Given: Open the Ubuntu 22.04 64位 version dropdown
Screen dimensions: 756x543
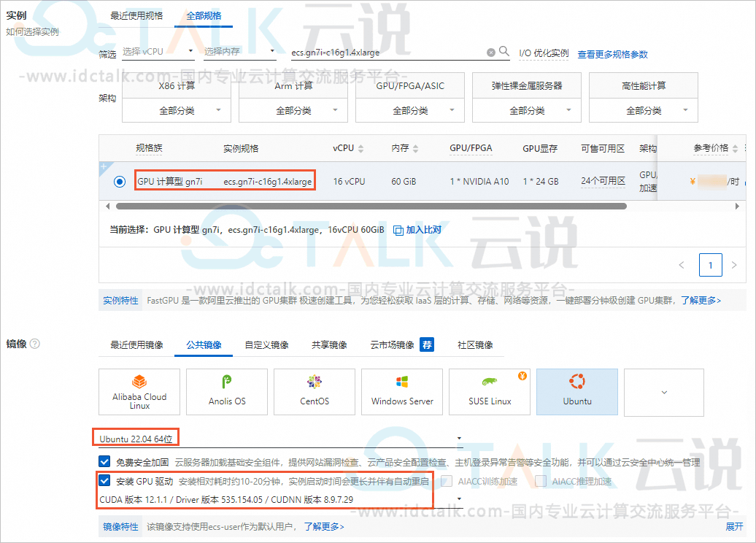Looking at the screenshot, I should point(280,439).
